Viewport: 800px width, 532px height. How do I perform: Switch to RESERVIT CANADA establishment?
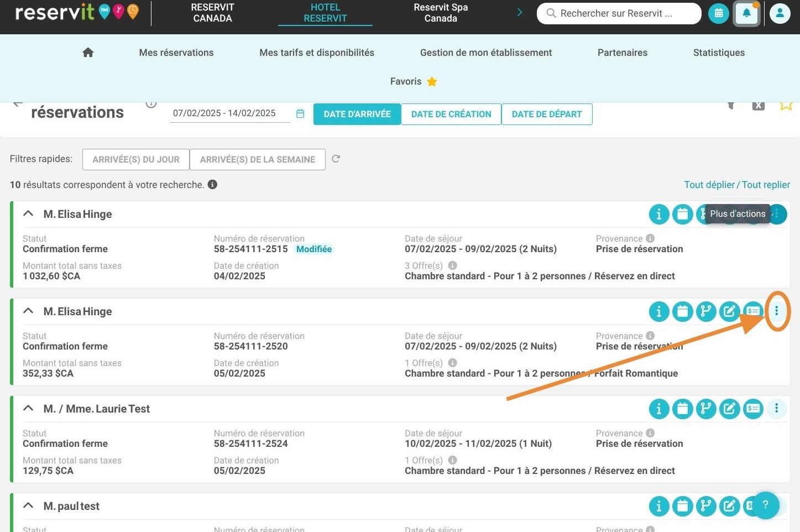[212, 13]
